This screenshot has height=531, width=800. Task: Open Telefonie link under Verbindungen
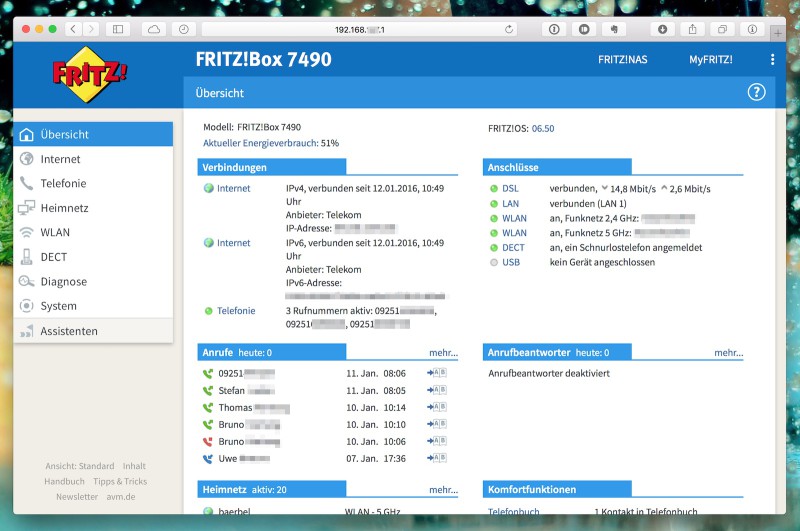(236, 311)
